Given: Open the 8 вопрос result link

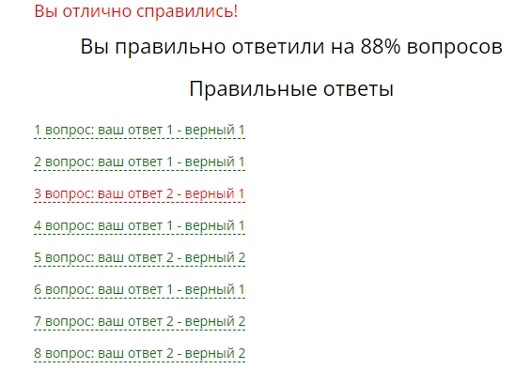Looking at the screenshot, I should pyautogui.click(x=139, y=353).
